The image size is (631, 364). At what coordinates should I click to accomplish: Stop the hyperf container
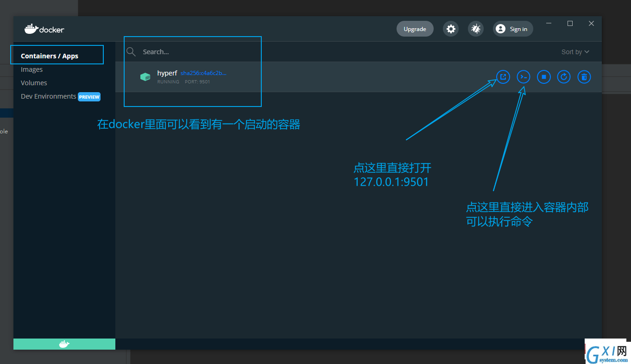[544, 77]
